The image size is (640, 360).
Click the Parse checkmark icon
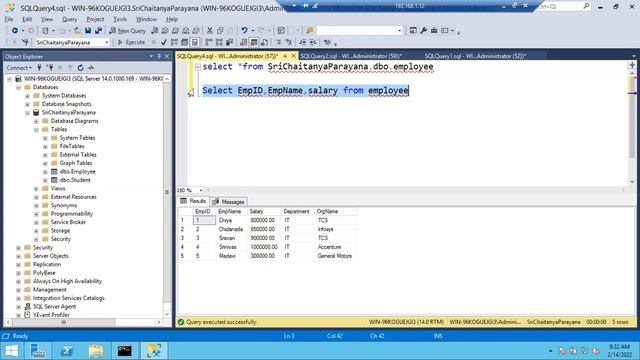tap(164, 42)
